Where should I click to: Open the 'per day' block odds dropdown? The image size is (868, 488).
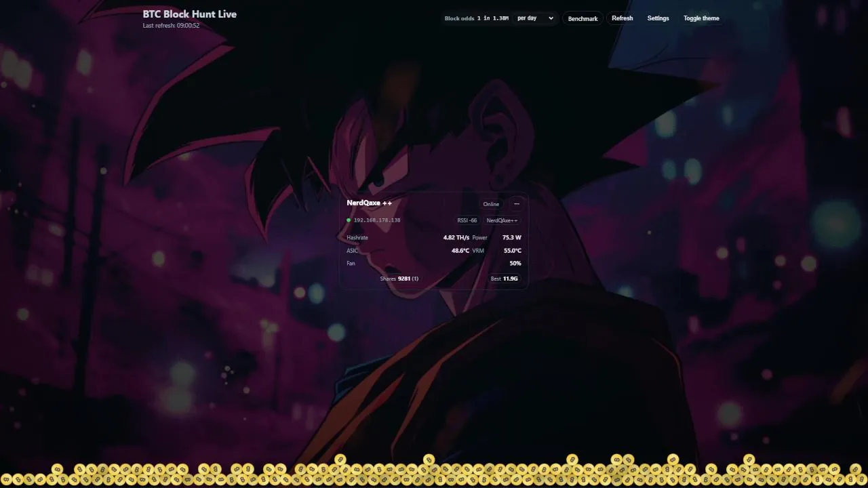click(x=535, y=18)
